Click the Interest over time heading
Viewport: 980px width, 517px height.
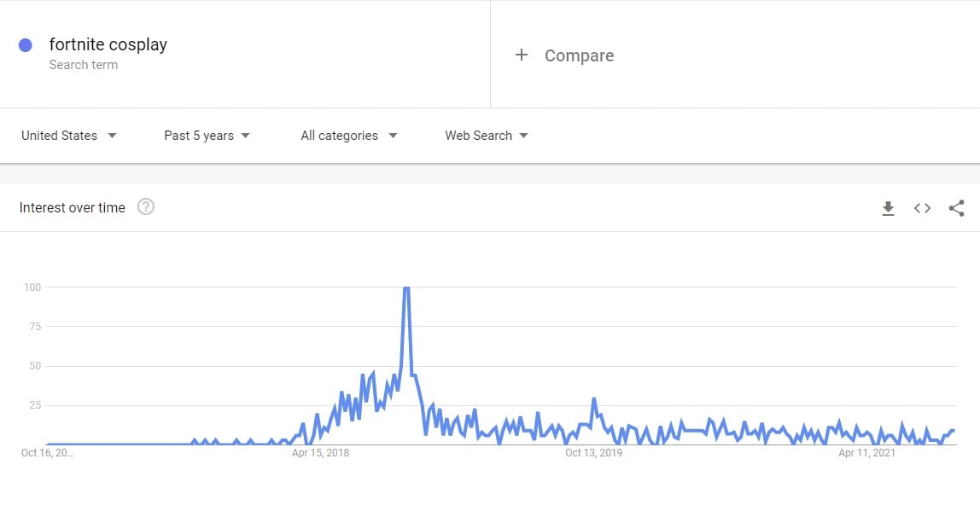tap(73, 206)
